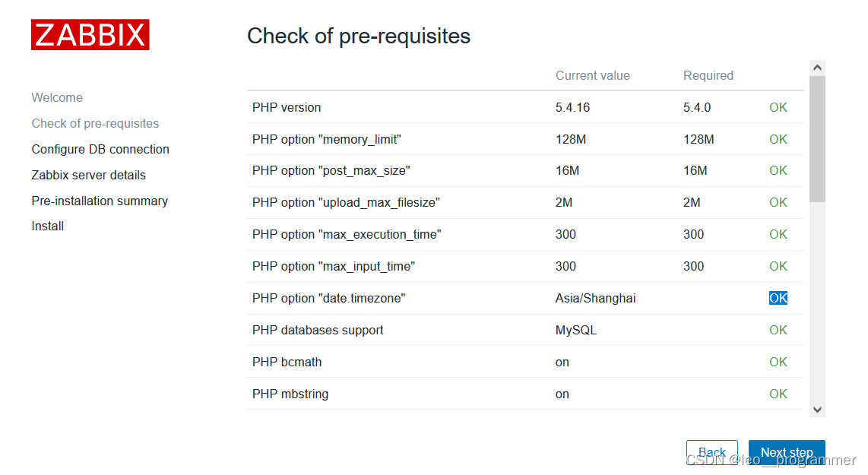Select the Install step in sidebar
The width and height of the screenshot is (868, 475).
(47, 226)
